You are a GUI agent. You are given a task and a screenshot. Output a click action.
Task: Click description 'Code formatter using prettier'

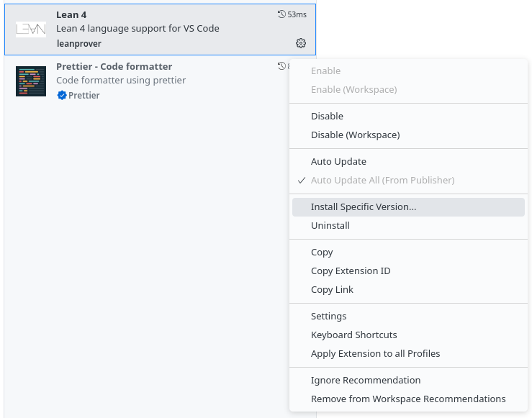coord(121,81)
